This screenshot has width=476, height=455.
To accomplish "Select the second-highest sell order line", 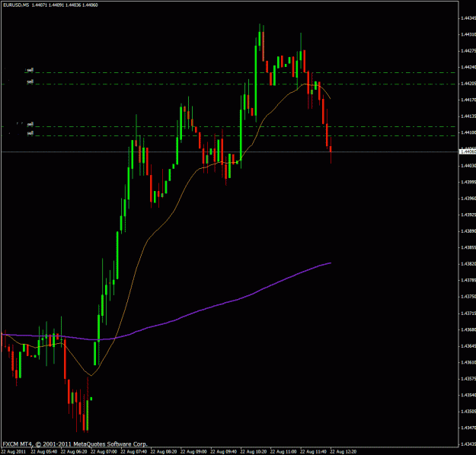I will tap(228, 84).
